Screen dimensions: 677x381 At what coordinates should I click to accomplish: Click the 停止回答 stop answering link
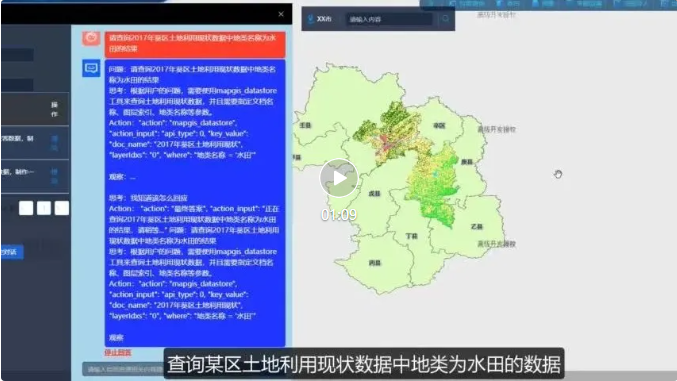[118, 352]
